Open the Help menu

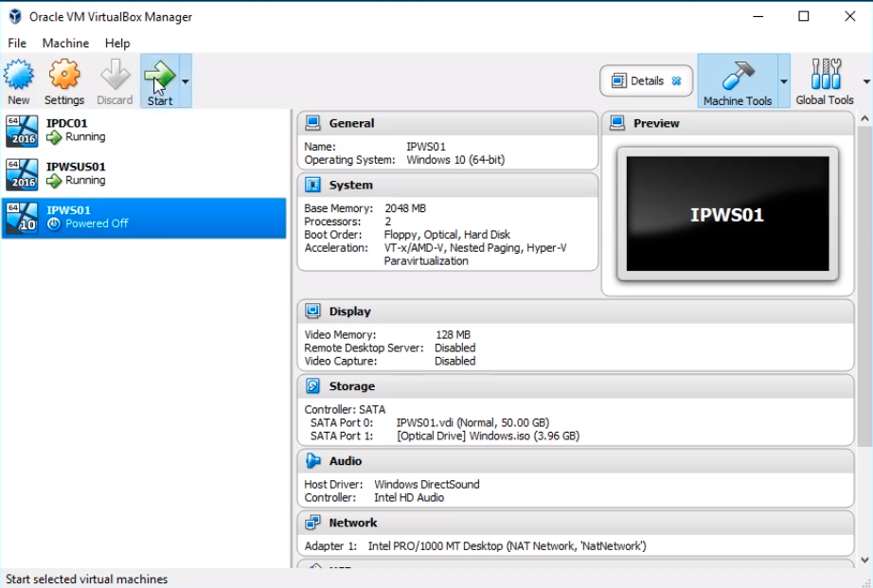(117, 43)
